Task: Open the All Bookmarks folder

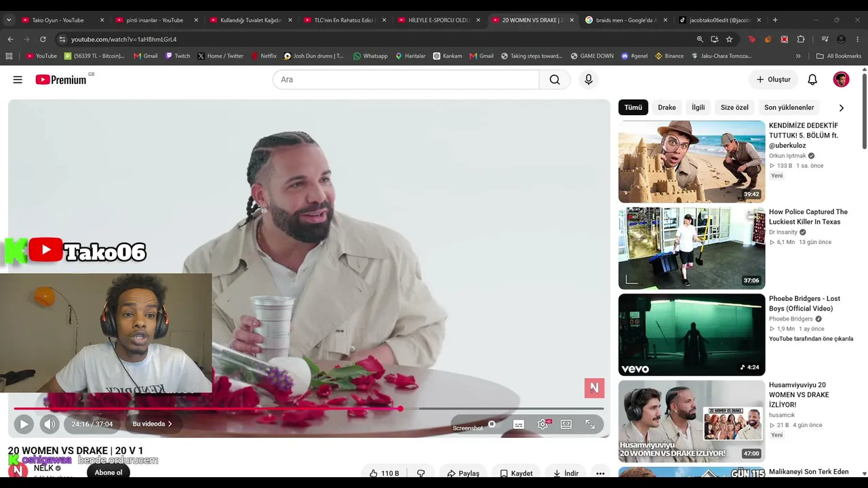Action: (x=839, y=56)
